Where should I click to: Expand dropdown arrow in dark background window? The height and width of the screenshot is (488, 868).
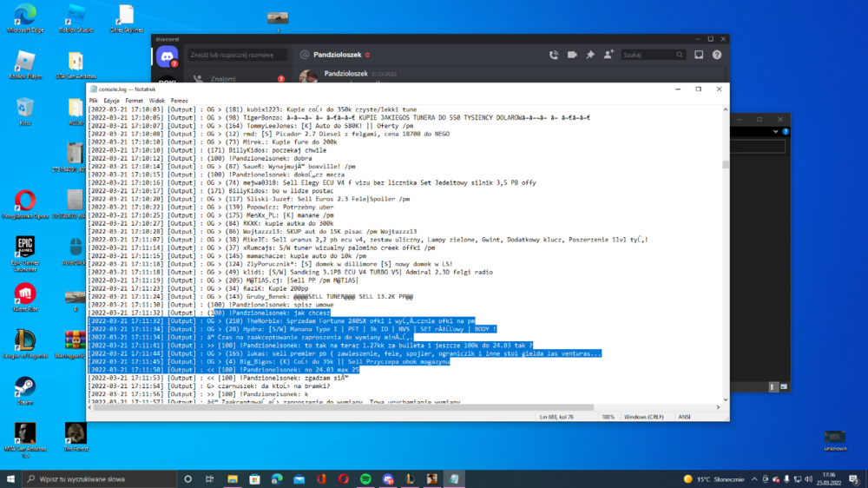775,132
